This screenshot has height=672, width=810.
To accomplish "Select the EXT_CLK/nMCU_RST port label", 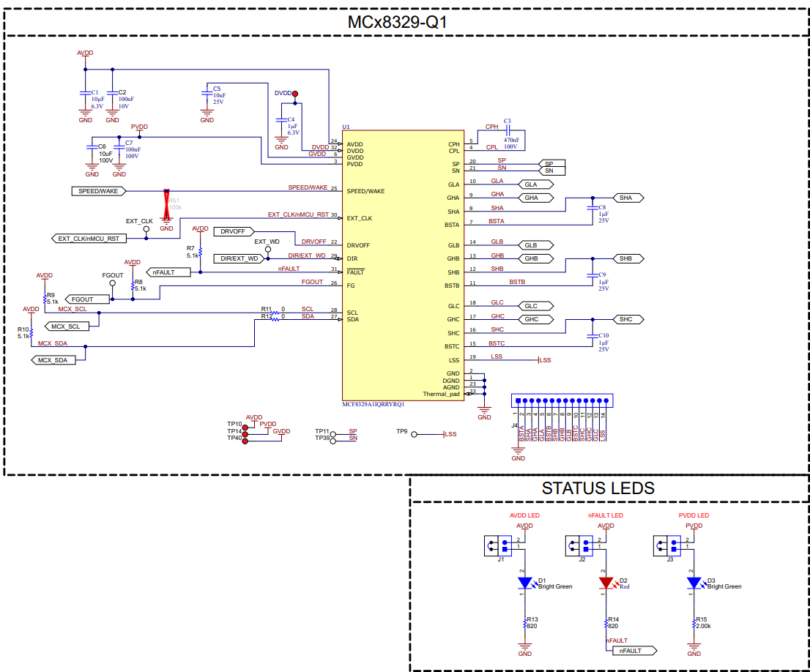I will tap(88, 239).
